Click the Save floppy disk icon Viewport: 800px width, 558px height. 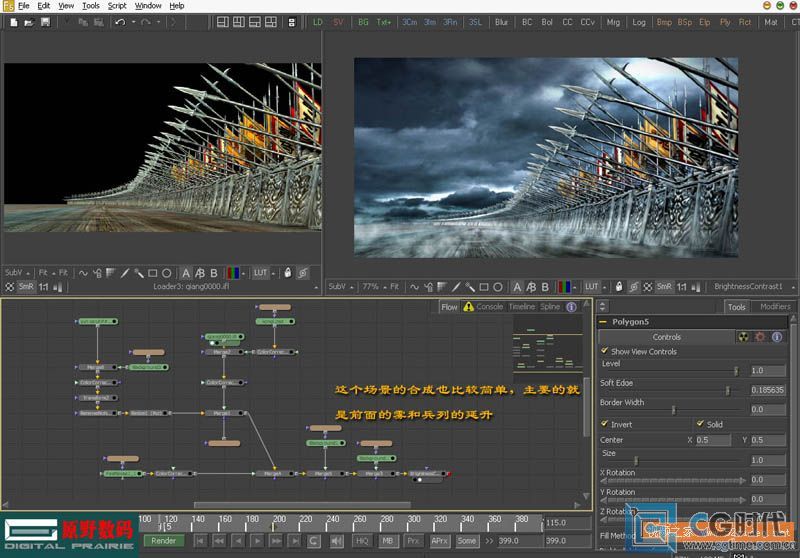(45, 22)
